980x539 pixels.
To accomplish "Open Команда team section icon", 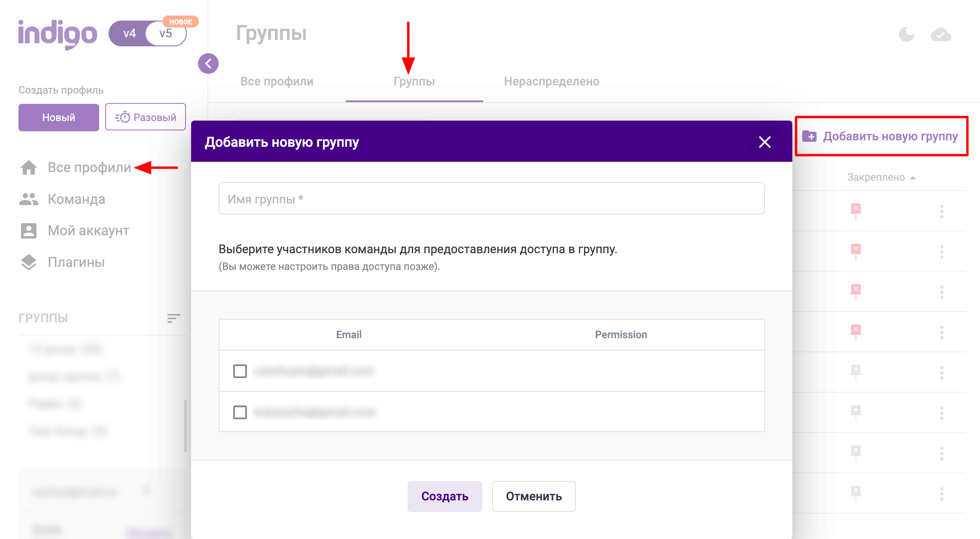I will pos(29,199).
